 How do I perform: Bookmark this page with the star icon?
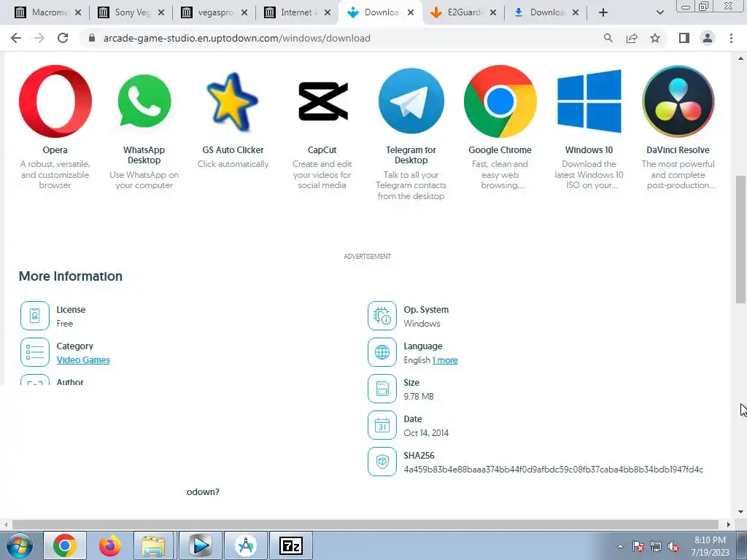[655, 38]
